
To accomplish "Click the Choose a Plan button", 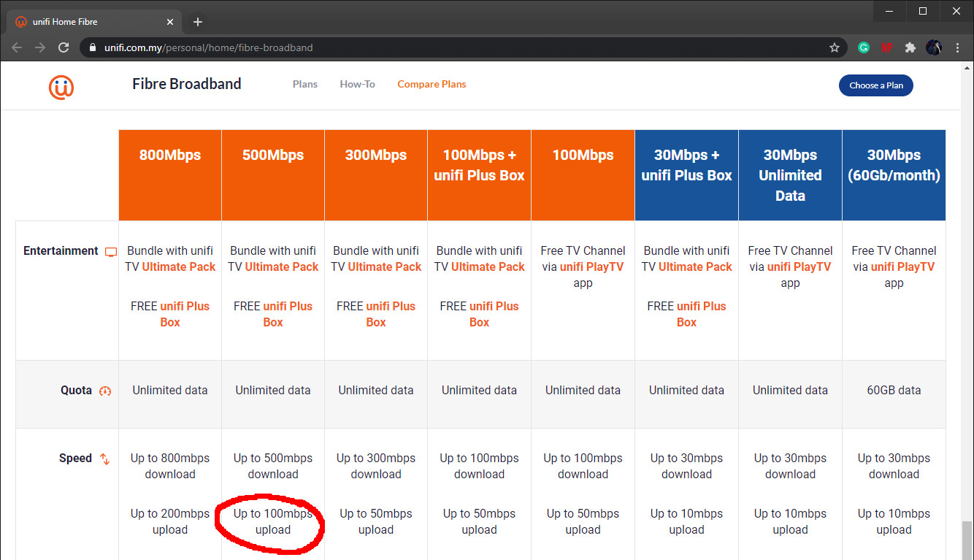I will tap(876, 85).
